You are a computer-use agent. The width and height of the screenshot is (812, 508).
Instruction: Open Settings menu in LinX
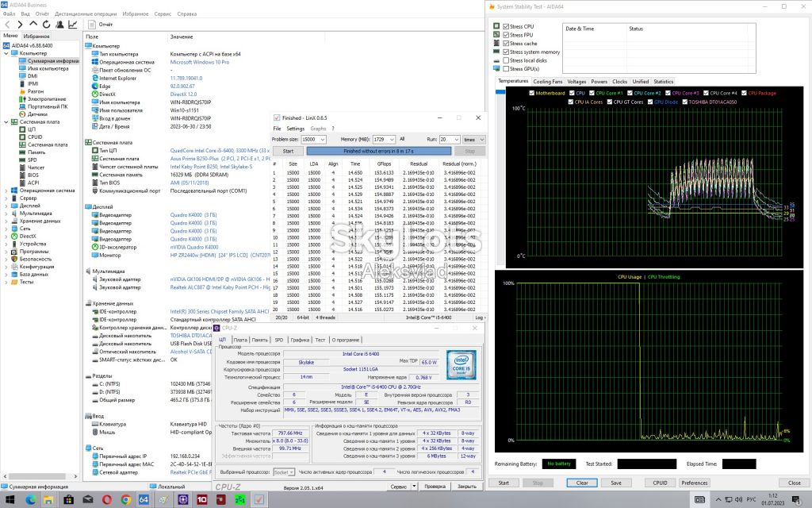coord(295,129)
